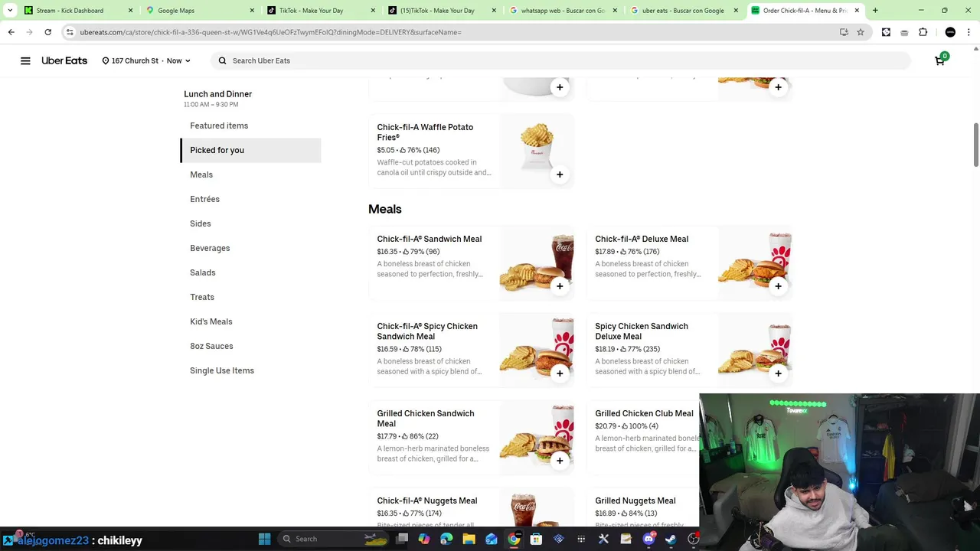
Task: Open the Uber Eats hamburger menu
Action: (25, 60)
